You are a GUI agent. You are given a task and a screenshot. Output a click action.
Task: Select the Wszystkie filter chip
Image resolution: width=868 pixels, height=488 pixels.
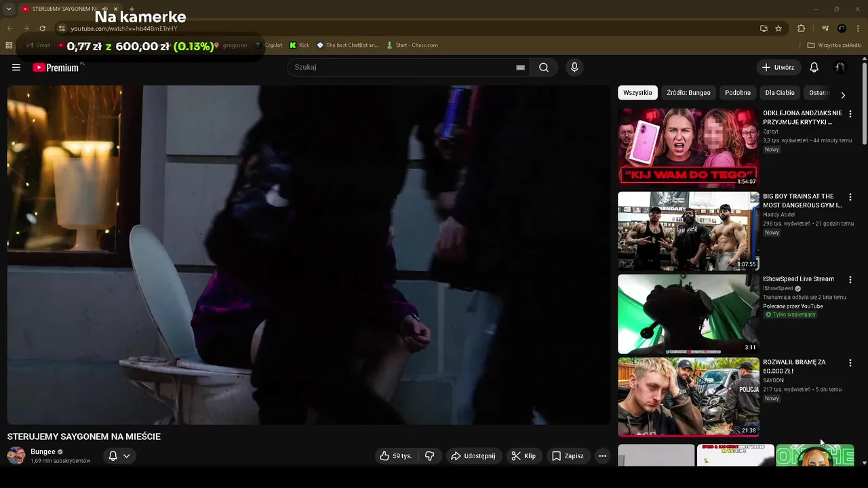(637, 93)
